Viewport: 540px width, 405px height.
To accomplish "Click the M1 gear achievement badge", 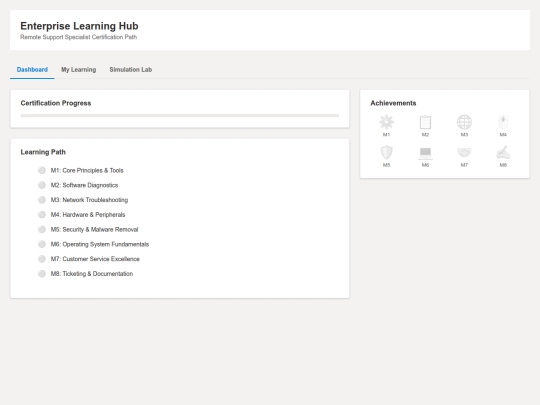I will click(x=386, y=122).
